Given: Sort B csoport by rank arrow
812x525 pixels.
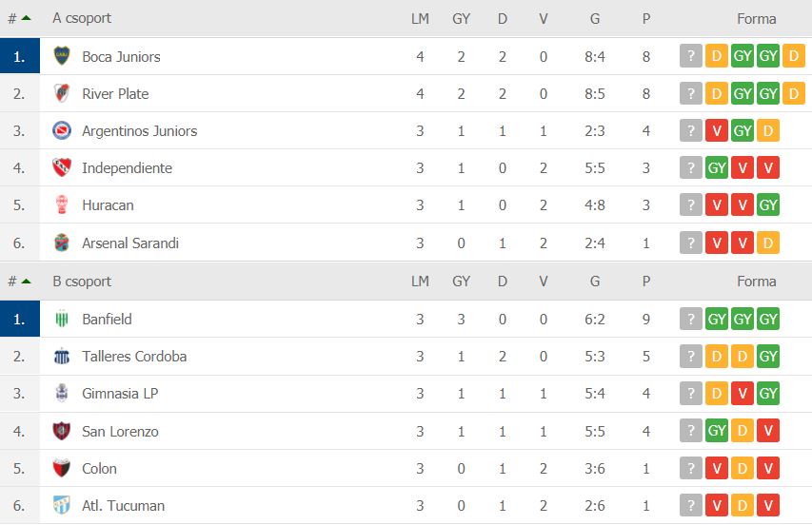Looking at the screenshot, I should (x=26, y=281).
